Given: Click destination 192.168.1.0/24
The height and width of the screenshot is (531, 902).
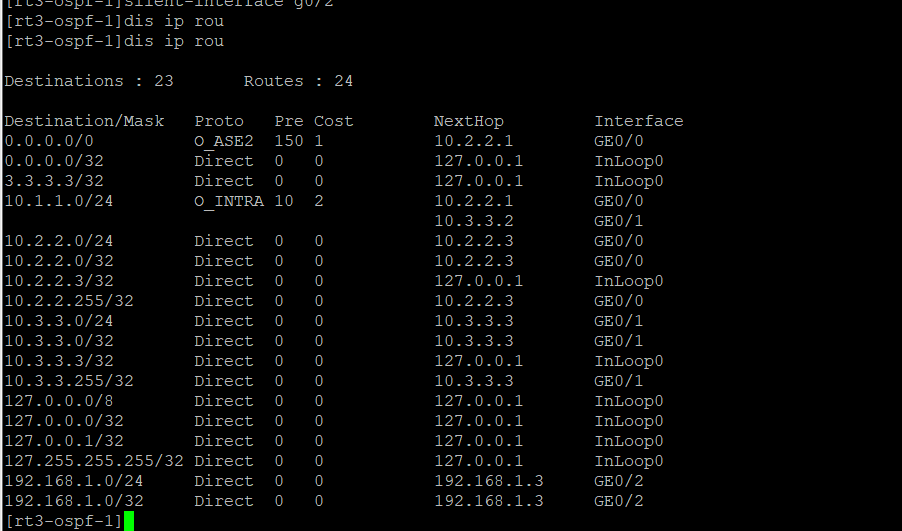Looking at the screenshot, I should click(74, 481).
